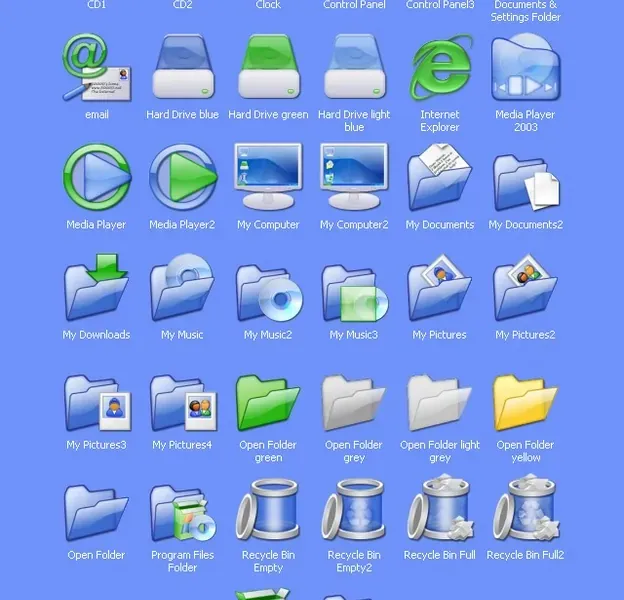Select the Open Folder yellow icon
Viewport: 624px width, 600px height.
[x=525, y=402]
